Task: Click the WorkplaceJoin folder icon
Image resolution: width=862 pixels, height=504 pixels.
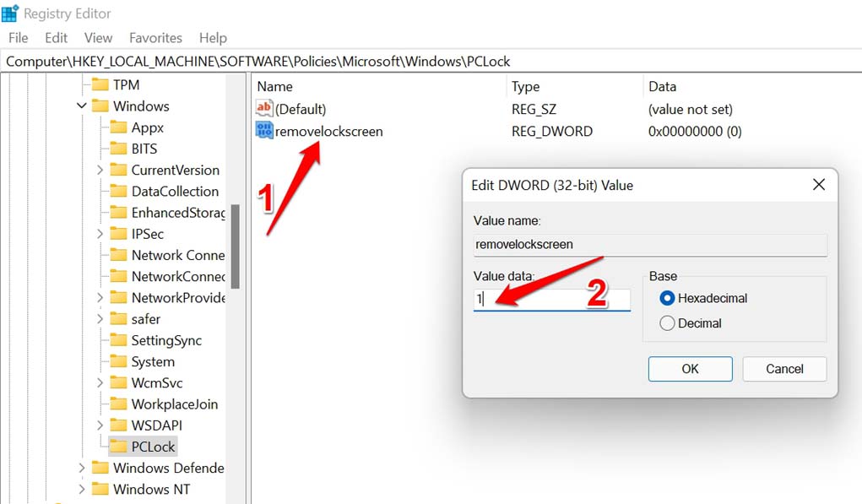Action: coord(118,404)
